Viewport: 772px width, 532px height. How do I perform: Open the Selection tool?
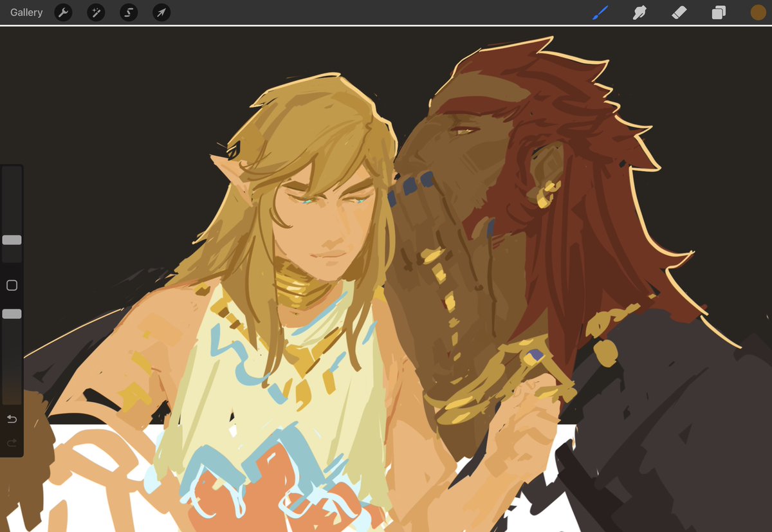pos(129,12)
